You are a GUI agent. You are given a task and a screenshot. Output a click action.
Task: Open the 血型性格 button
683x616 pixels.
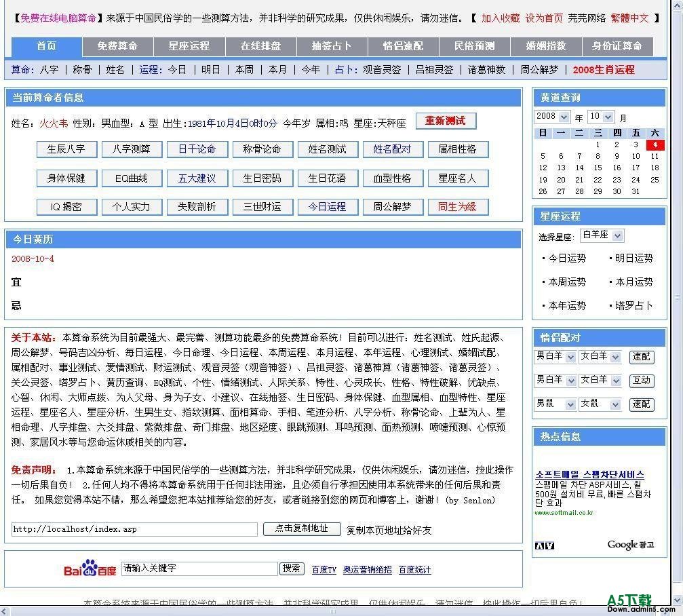pos(393,178)
